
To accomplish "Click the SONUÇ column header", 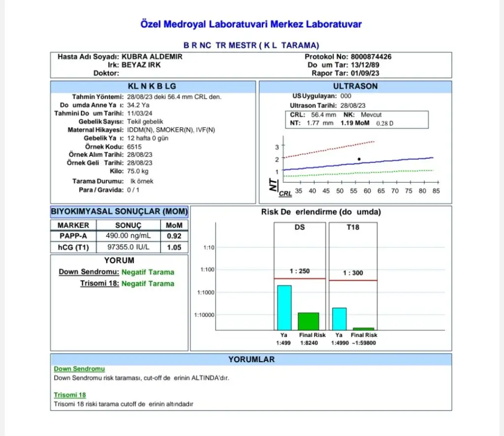I will [x=128, y=225].
